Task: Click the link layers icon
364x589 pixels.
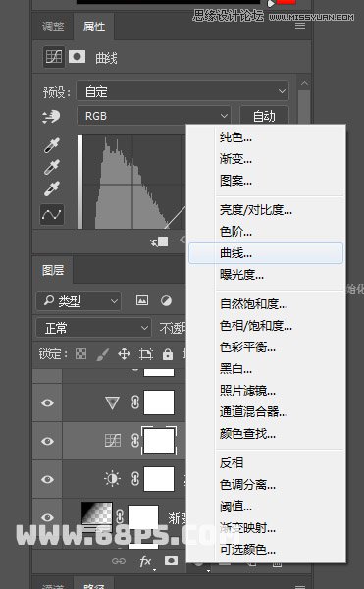Action: (x=119, y=561)
